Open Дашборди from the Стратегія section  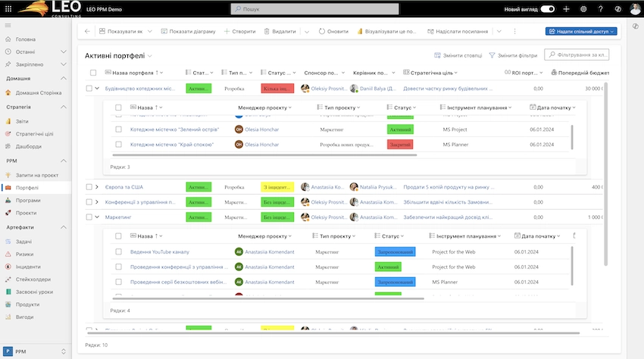29,146
